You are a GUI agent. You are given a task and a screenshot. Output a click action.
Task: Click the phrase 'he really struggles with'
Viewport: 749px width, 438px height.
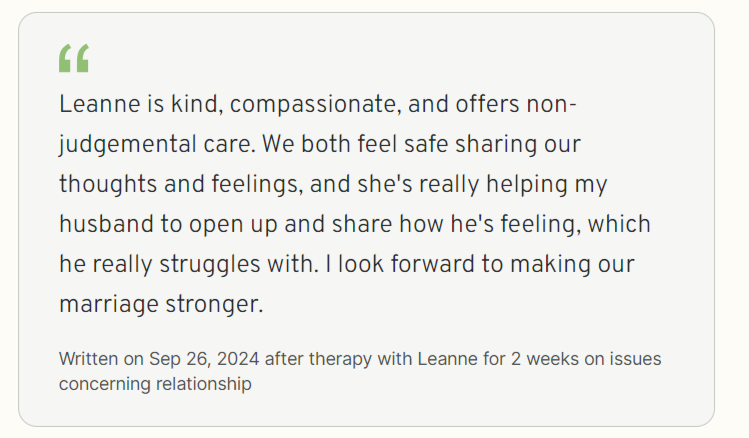coord(187,265)
